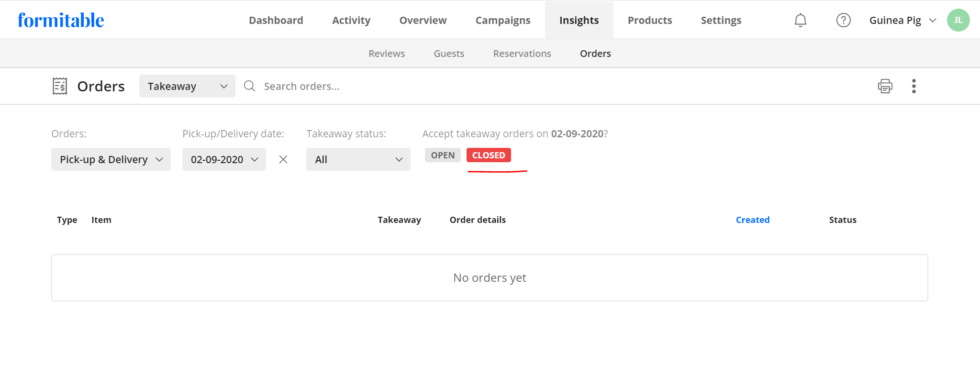Open the help question mark icon
This screenshot has width=980, height=377.
(843, 20)
